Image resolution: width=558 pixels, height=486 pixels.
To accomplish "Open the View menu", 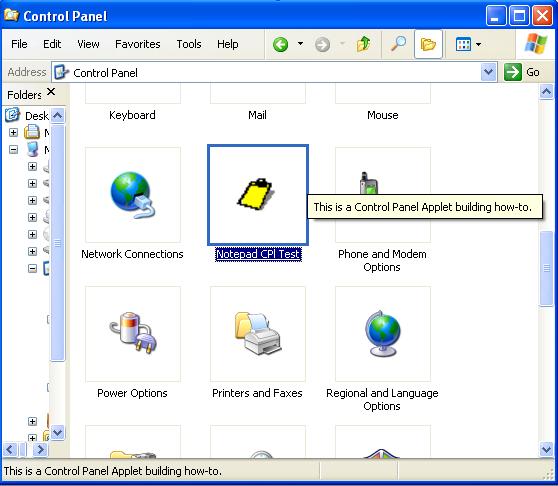I will pos(88,44).
